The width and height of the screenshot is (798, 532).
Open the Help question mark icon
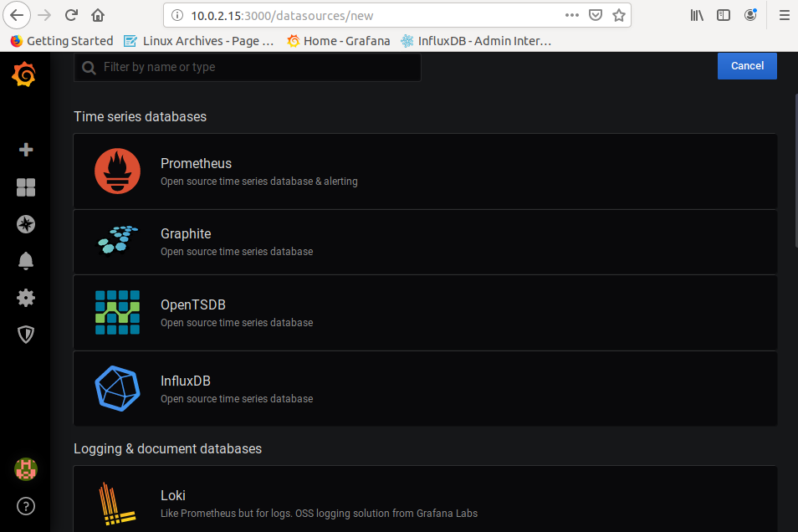tap(26, 506)
